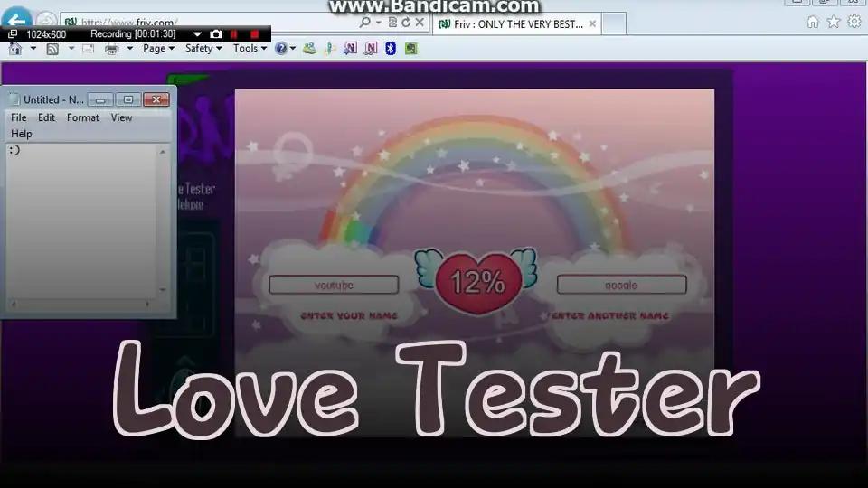Expand the feeds dropdown arrow
Screen dimensions: 868x488
71,49
